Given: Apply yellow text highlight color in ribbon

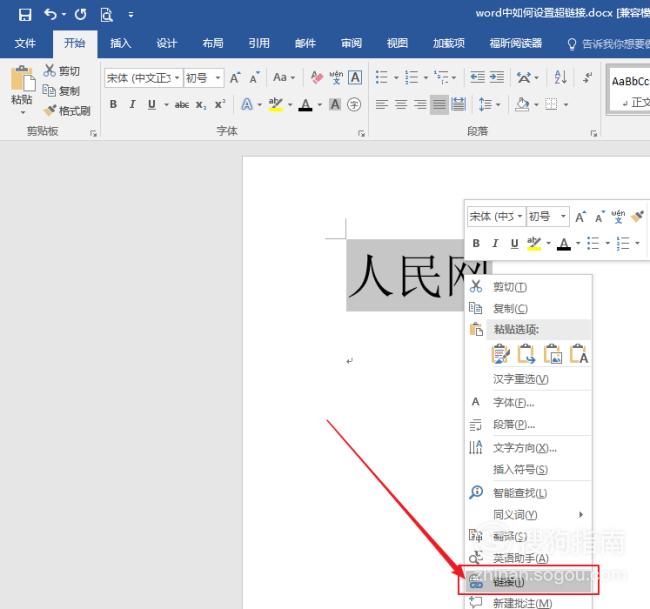Looking at the screenshot, I should pos(275,104).
